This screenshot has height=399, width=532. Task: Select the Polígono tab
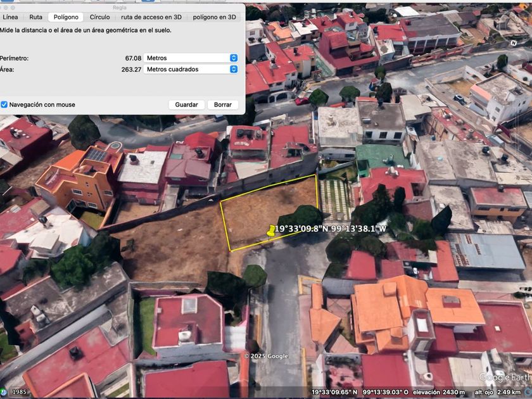click(66, 17)
